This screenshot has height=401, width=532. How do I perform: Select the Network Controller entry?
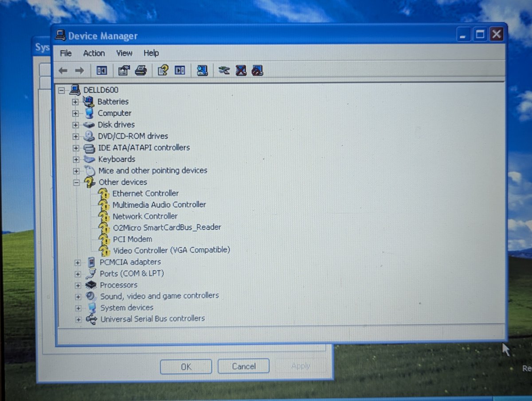point(145,216)
